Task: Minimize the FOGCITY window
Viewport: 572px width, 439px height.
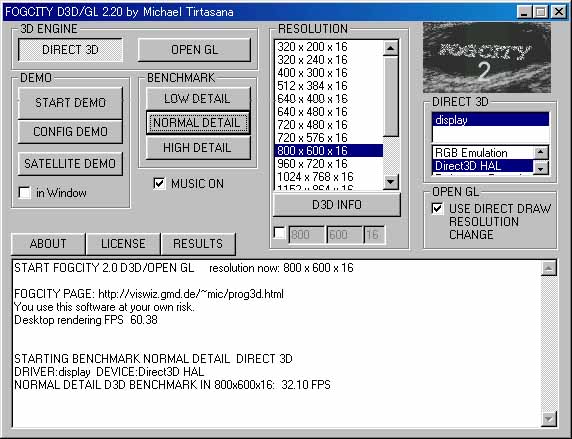Action: click(x=524, y=12)
